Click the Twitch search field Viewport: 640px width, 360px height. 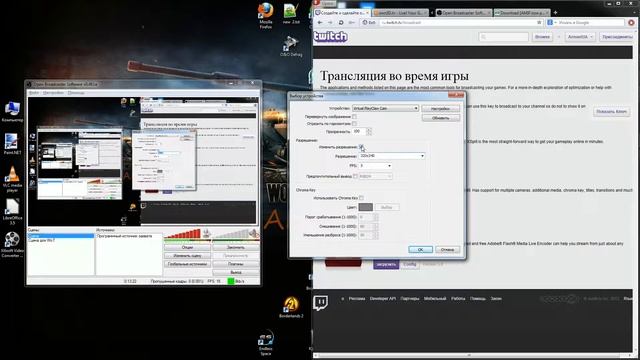coord(504,37)
